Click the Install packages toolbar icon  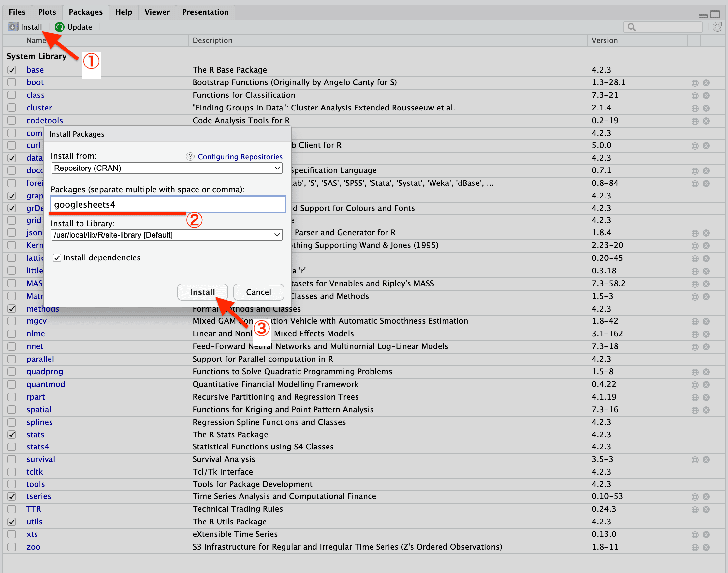[13, 27]
